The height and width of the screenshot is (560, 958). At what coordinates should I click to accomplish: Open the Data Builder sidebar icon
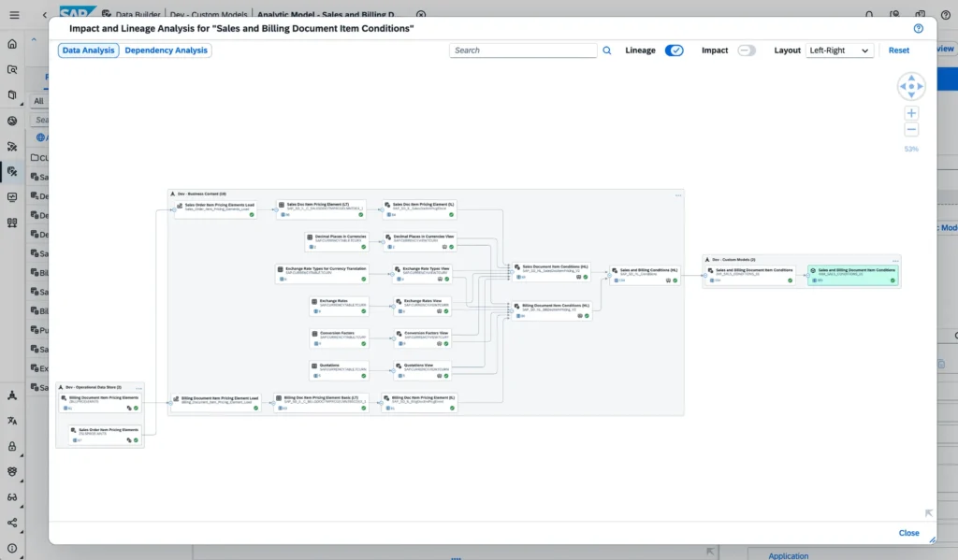click(x=12, y=172)
